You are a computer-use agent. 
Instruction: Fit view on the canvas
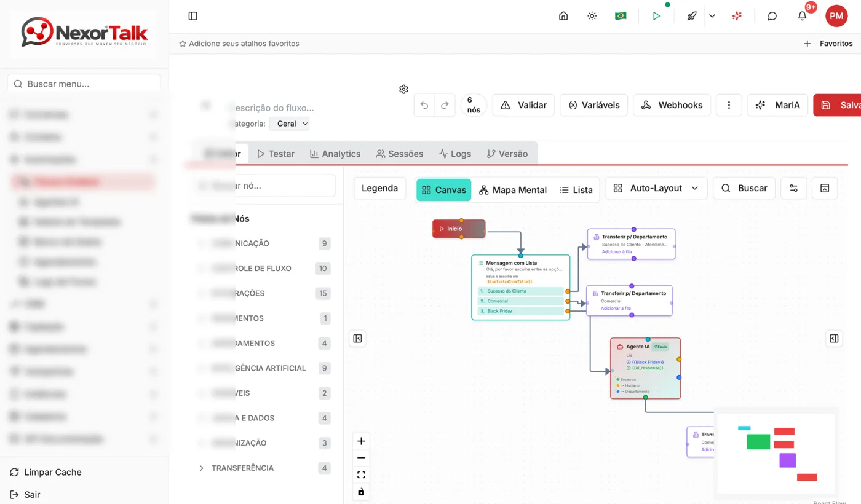click(x=361, y=474)
